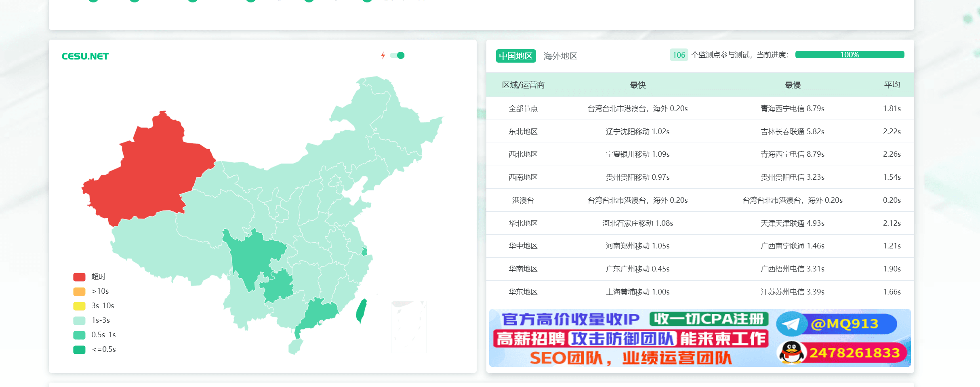Click the CESU.NET logo
Image resolution: width=980 pixels, height=387 pixels.
pos(85,56)
